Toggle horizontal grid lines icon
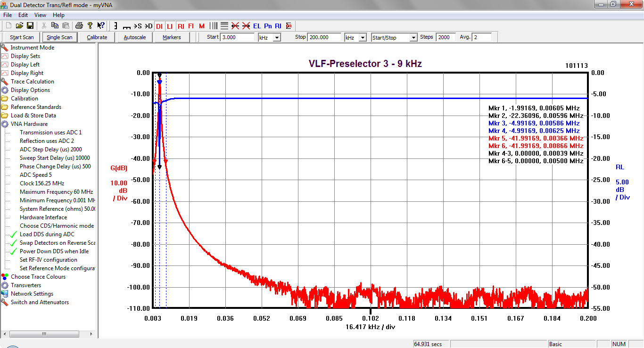Screen dimensions: 644x348 click(224, 26)
